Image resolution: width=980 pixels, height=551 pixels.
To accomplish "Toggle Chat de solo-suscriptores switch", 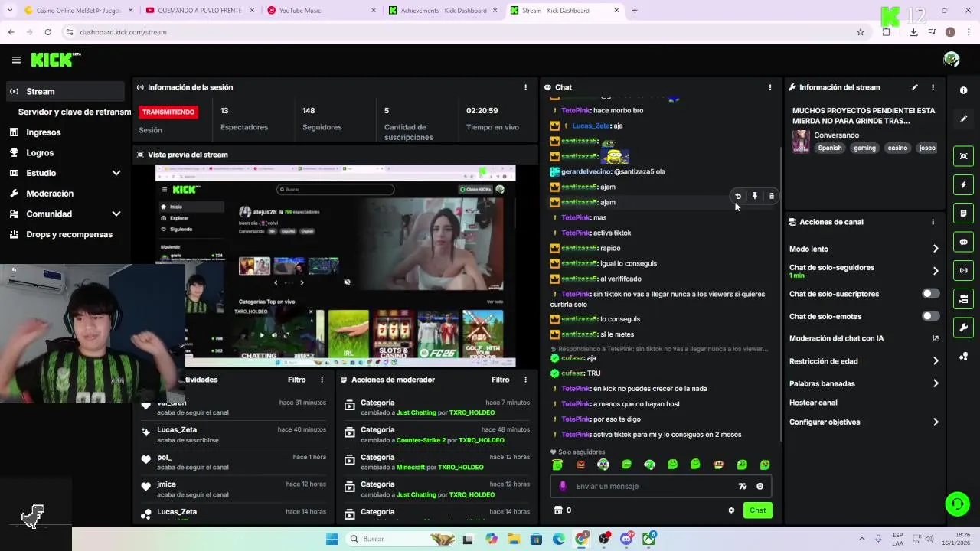I will coord(930,294).
